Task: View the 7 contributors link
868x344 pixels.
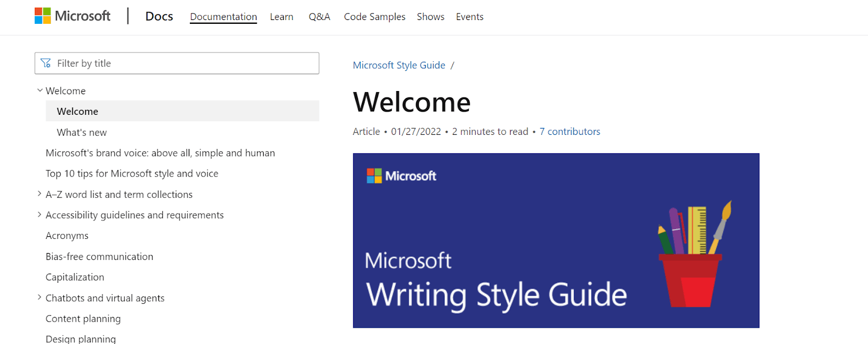Action: [570, 132]
